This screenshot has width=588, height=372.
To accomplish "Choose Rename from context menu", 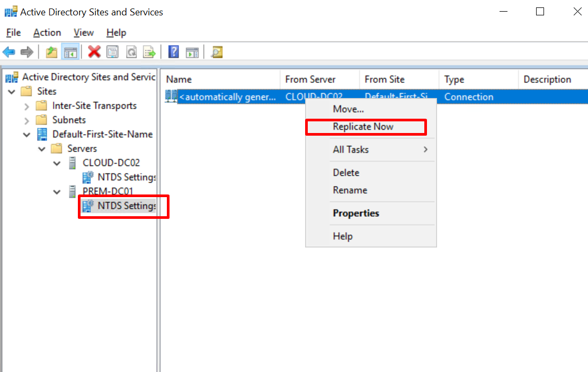I will click(371, 190).
